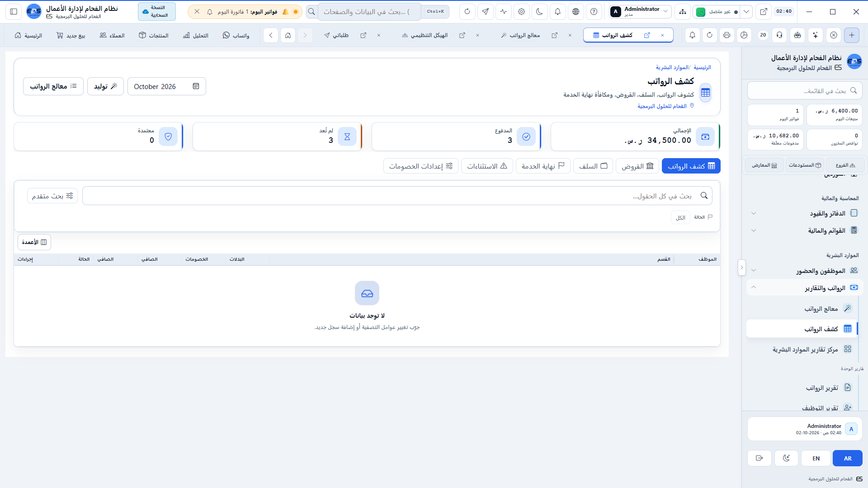Open الرئيسية in the navigation bar
The width and height of the screenshot is (868, 488).
coord(28,35)
